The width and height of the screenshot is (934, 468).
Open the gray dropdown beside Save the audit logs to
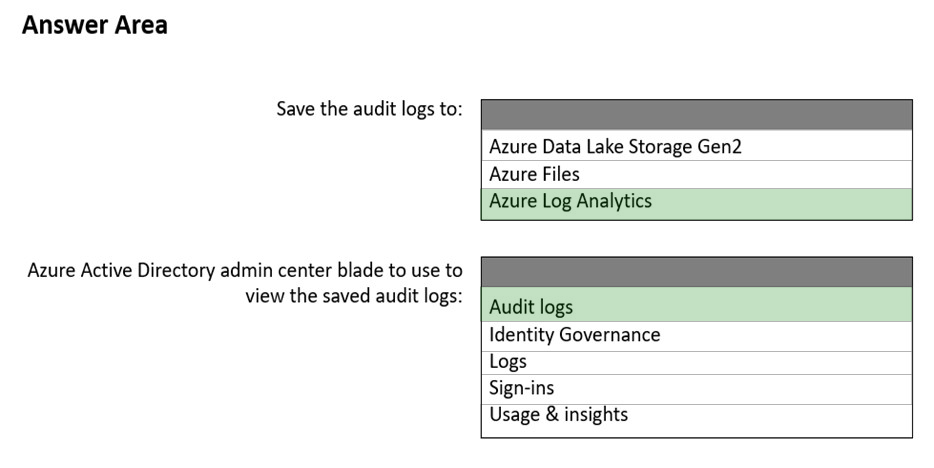pyautogui.click(x=696, y=115)
